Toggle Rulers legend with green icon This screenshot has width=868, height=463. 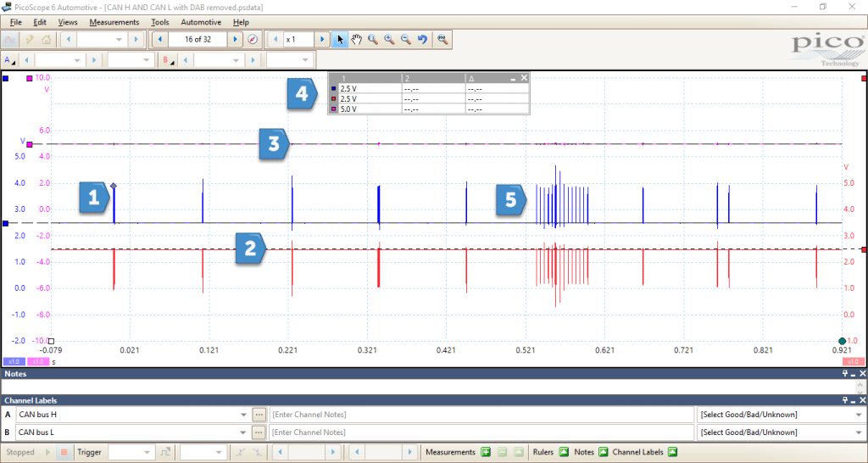563,452
